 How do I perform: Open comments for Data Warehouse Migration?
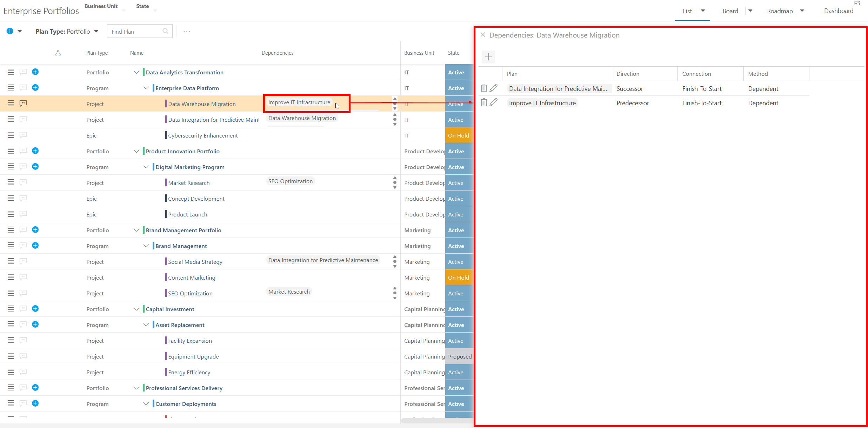[x=23, y=103]
